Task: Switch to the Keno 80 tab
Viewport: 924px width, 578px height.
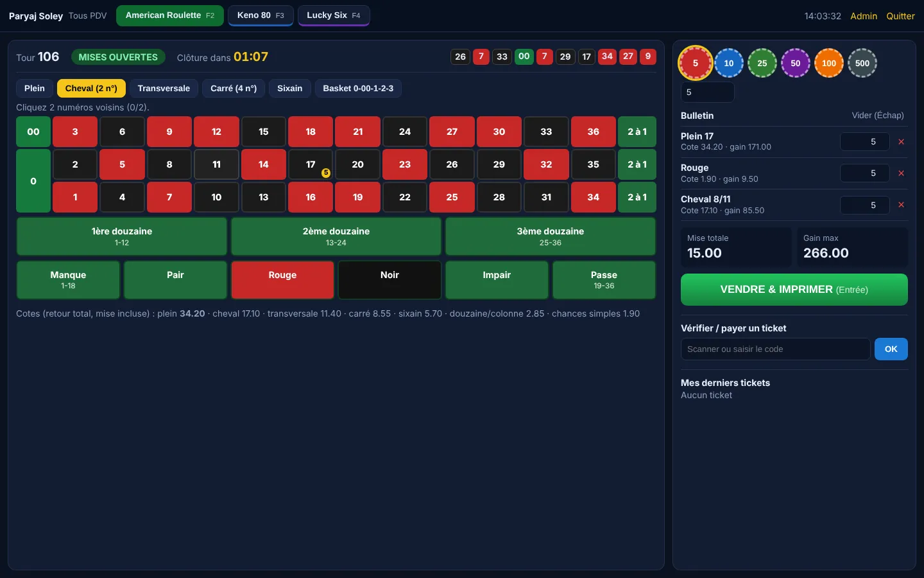Action: coord(261,15)
